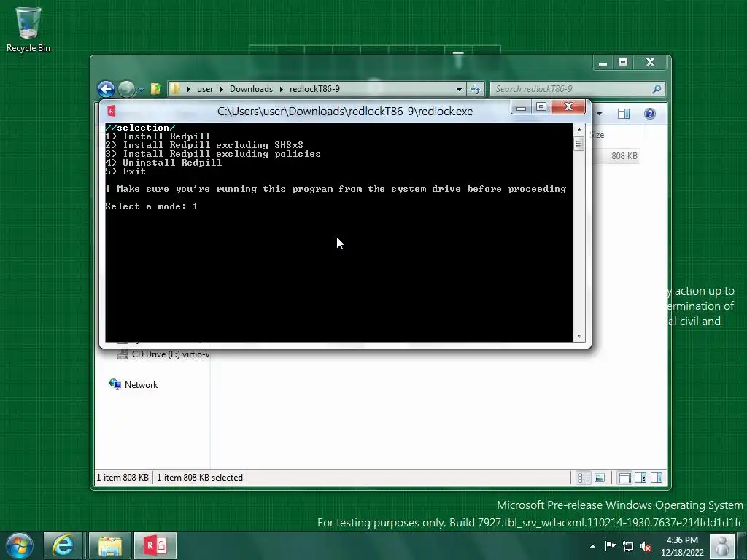
Task: Maximize the redlock.exe console window
Action: point(541,107)
